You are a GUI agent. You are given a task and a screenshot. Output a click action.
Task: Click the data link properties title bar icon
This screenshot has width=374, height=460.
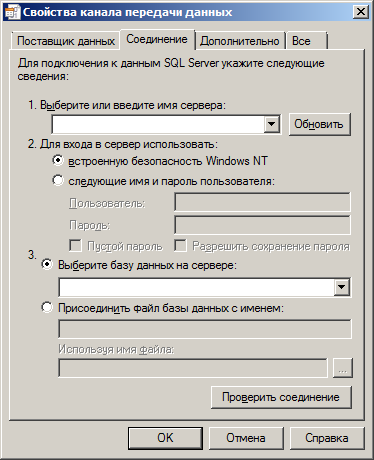click(x=13, y=12)
